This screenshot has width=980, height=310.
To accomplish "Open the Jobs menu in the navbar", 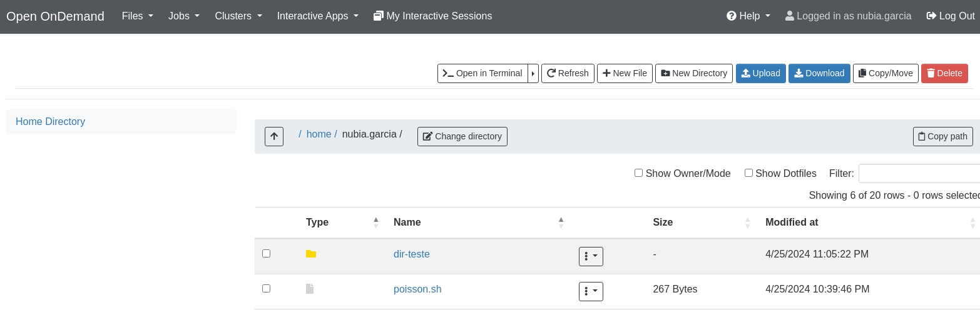I will (184, 16).
